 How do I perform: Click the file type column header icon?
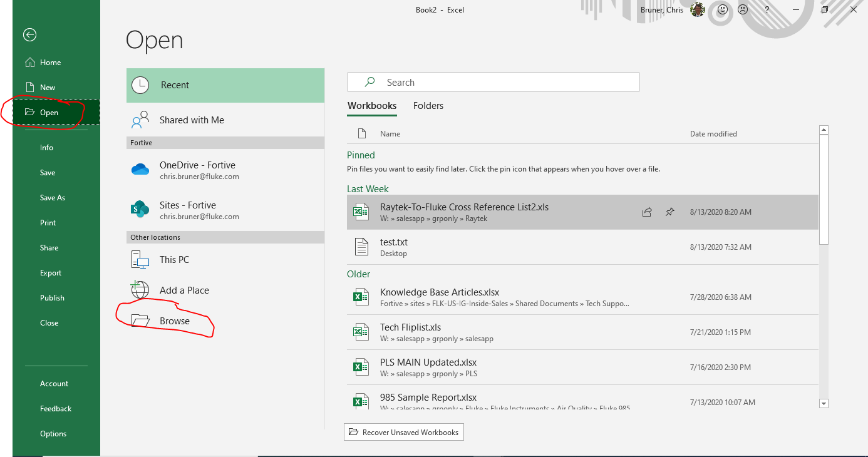[x=361, y=133]
